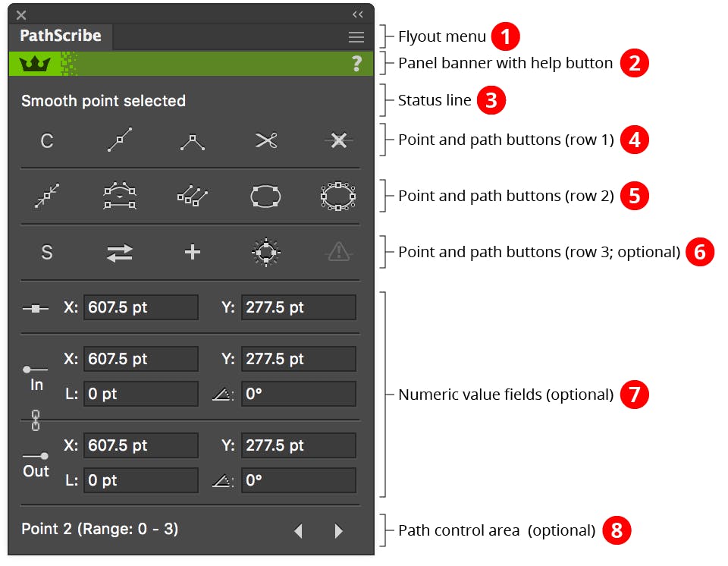Viewport: 728px width, 566px height.
Task: Toggle the chain link between In and Out handles
Action: click(x=36, y=420)
